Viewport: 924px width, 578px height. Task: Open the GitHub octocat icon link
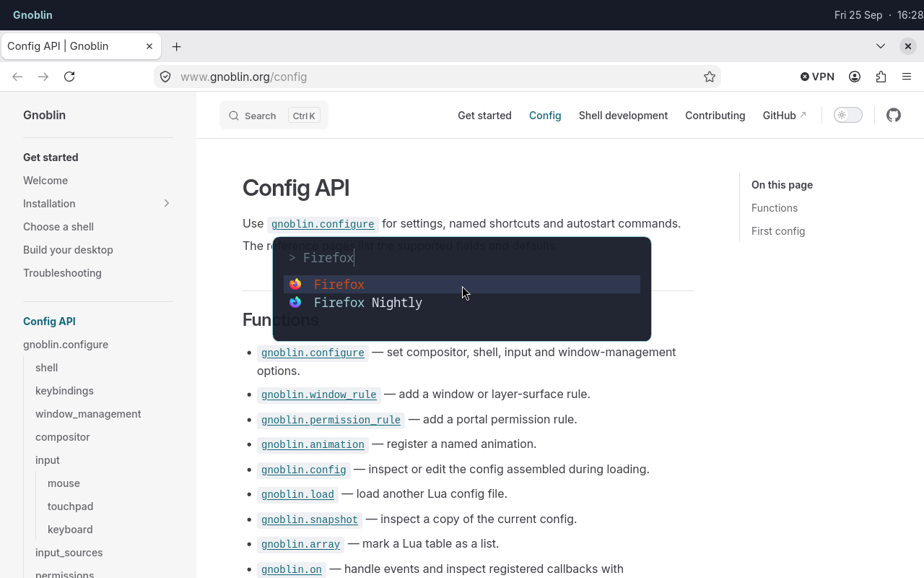point(894,115)
